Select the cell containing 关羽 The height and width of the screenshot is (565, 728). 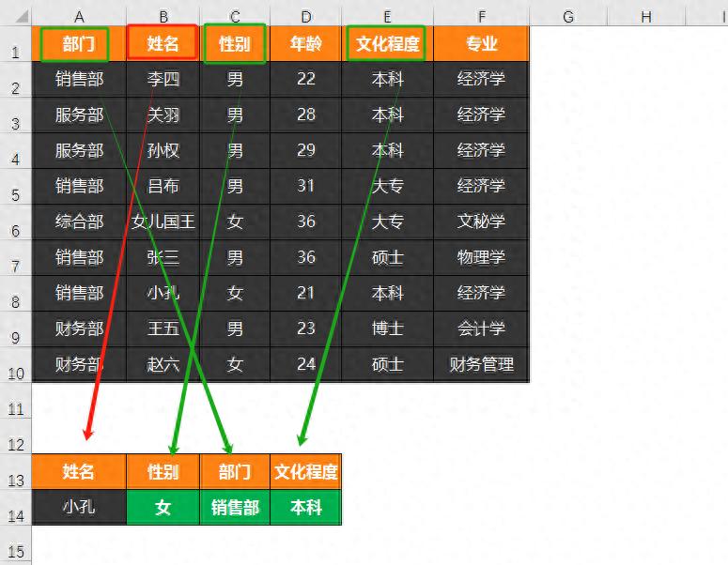click(163, 115)
